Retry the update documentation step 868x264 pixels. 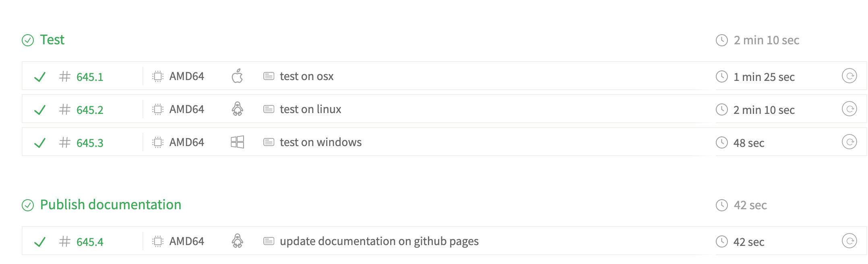(x=850, y=241)
